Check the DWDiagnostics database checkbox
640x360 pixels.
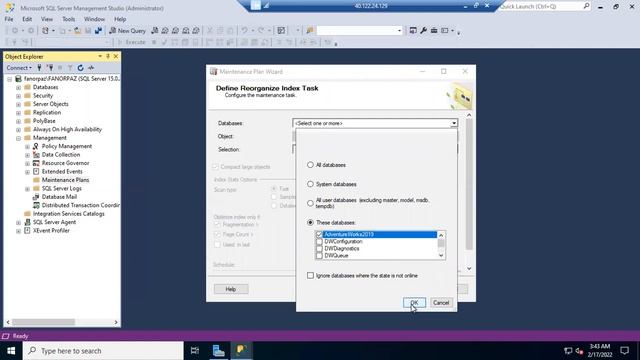click(319, 249)
